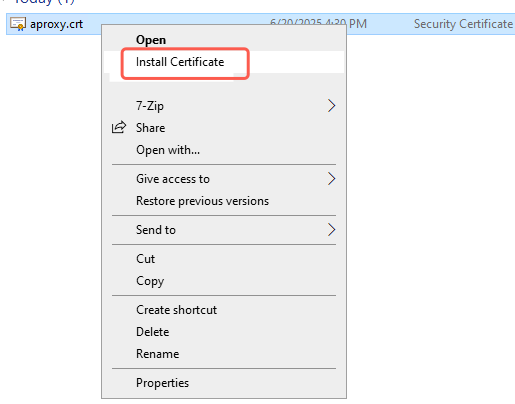Choose Open with... option
This screenshot has height=404, width=515.
[168, 150]
